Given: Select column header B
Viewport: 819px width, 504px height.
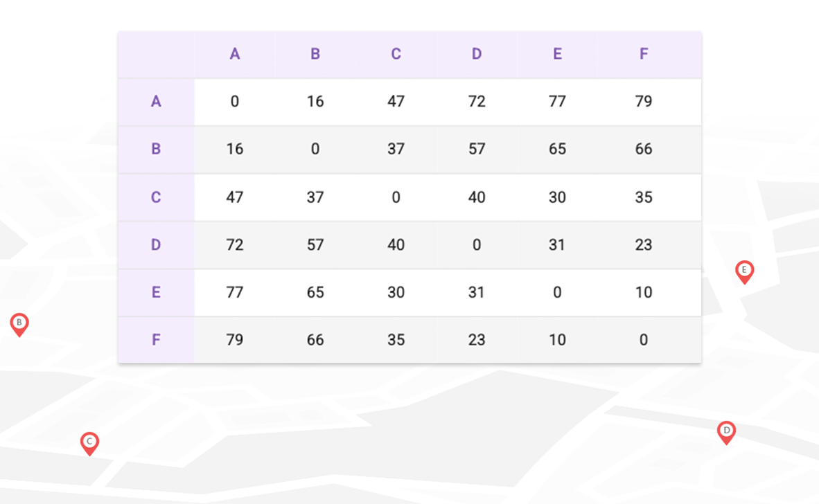Looking at the screenshot, I should (x=315, y=54).
